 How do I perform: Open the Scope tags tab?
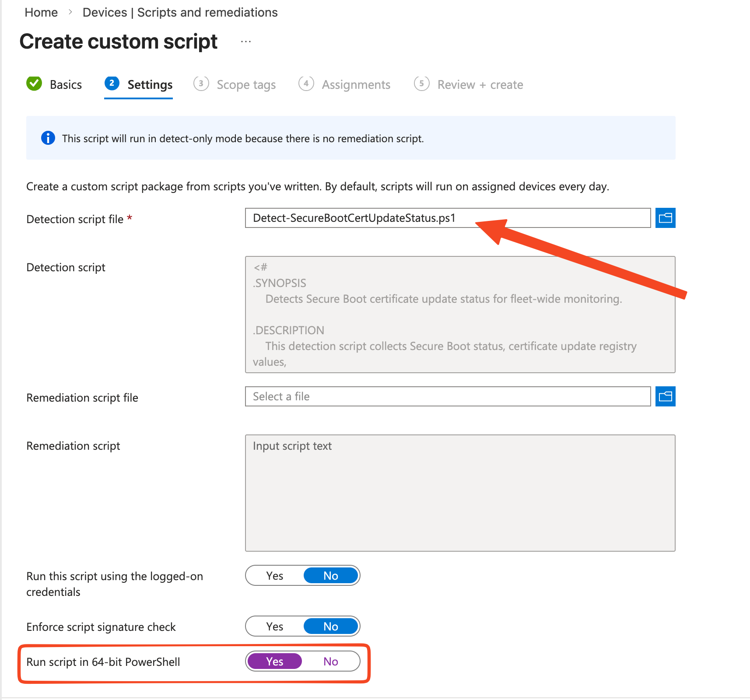pos(246,84)
